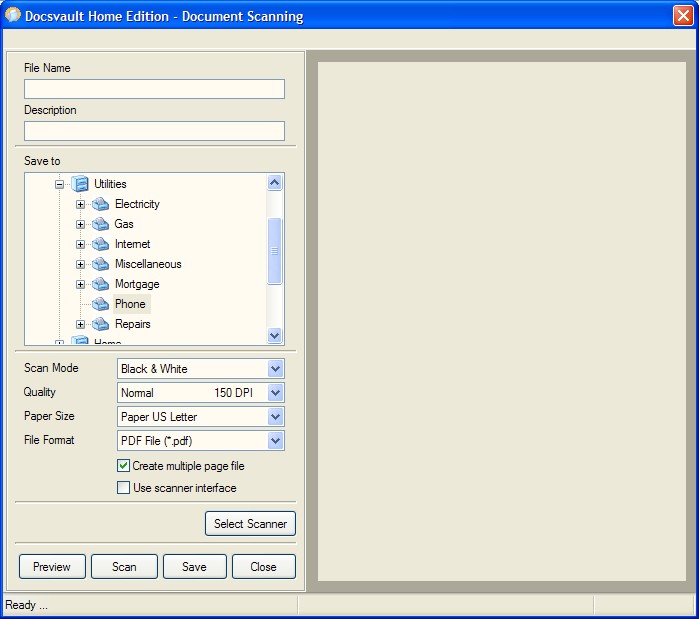This screenshot has height=619, width=699.
Task: Expand the Repairs folder node
Action: [x=80, y=325]
